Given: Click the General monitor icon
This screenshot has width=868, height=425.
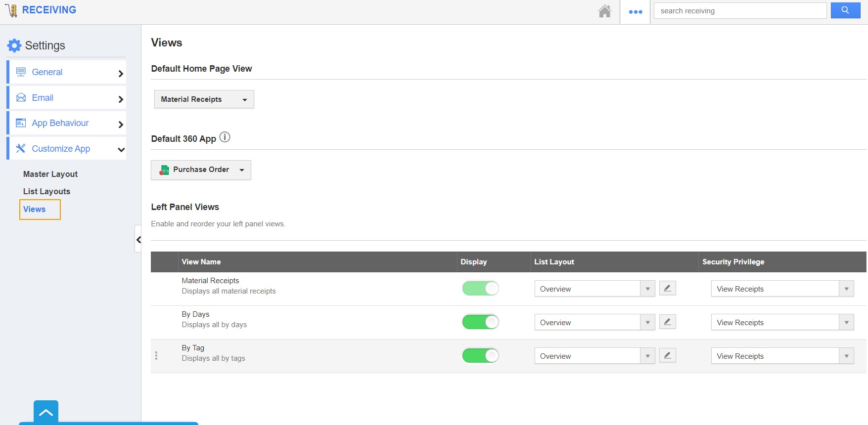Looking at the screenshot, I should click(21, 72).
